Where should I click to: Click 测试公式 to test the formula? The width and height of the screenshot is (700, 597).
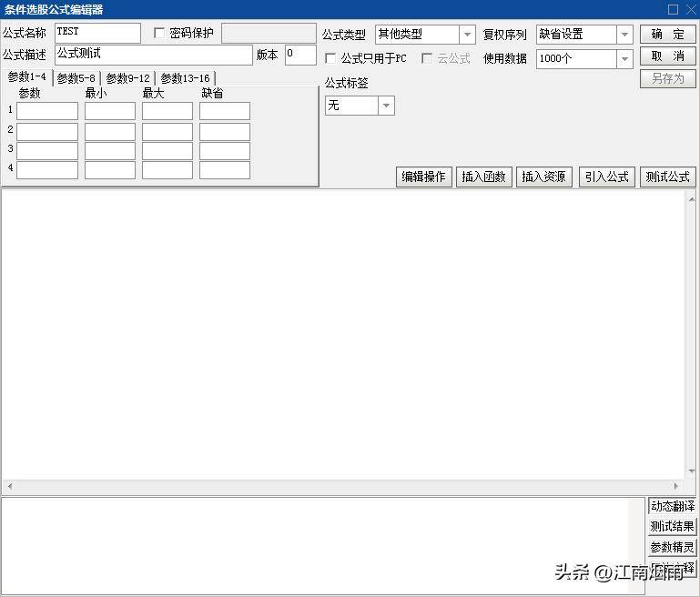668,177
